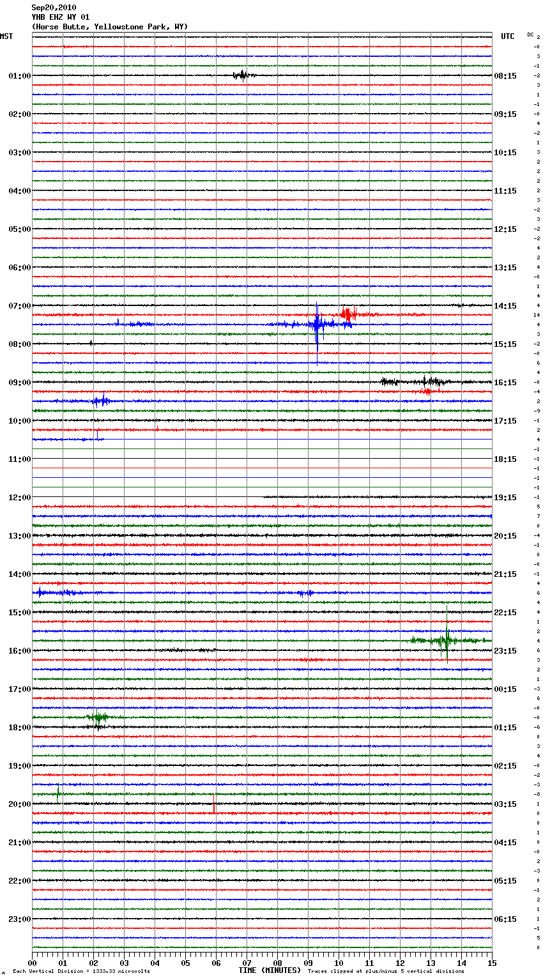Click the 03:15 UTC time label
Viewport: 543px width, 980px height.
pyautogui.click(x=505, y=804)
